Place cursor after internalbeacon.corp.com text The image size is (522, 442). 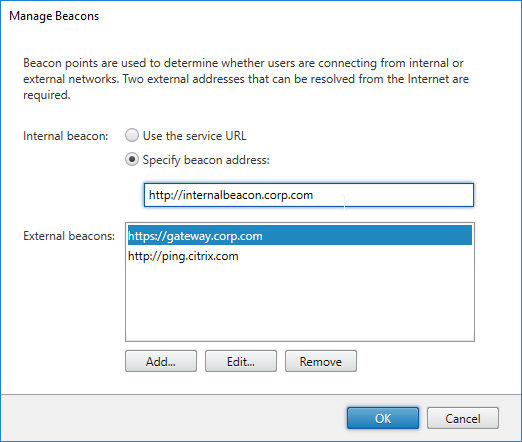click(x=314, y=195)
